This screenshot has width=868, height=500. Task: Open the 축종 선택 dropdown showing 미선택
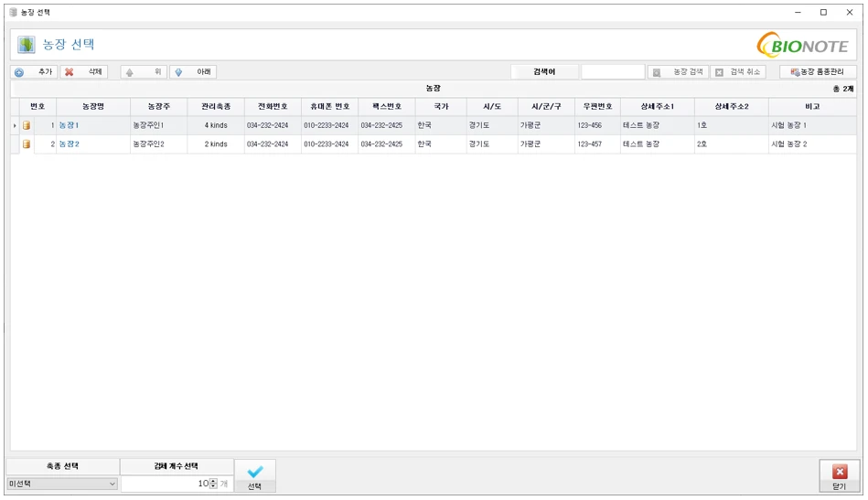[62, 484]
